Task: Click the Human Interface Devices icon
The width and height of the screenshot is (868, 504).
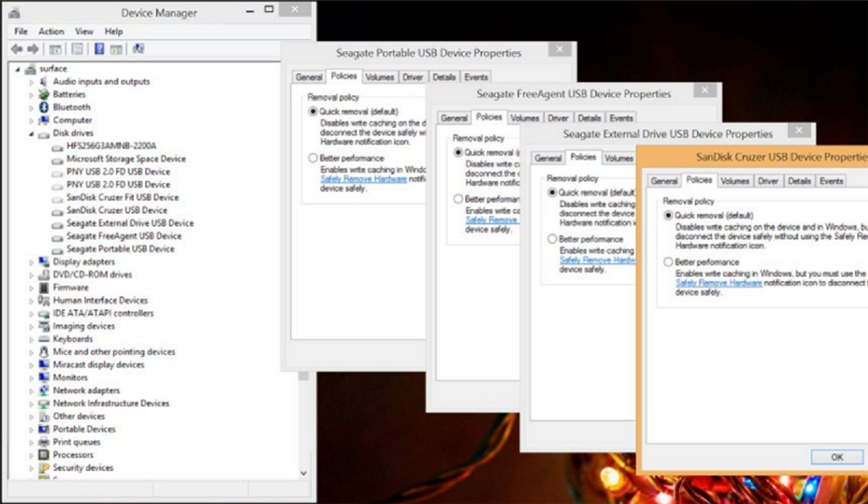Action: pyautogui.click(x=44, y=300)
